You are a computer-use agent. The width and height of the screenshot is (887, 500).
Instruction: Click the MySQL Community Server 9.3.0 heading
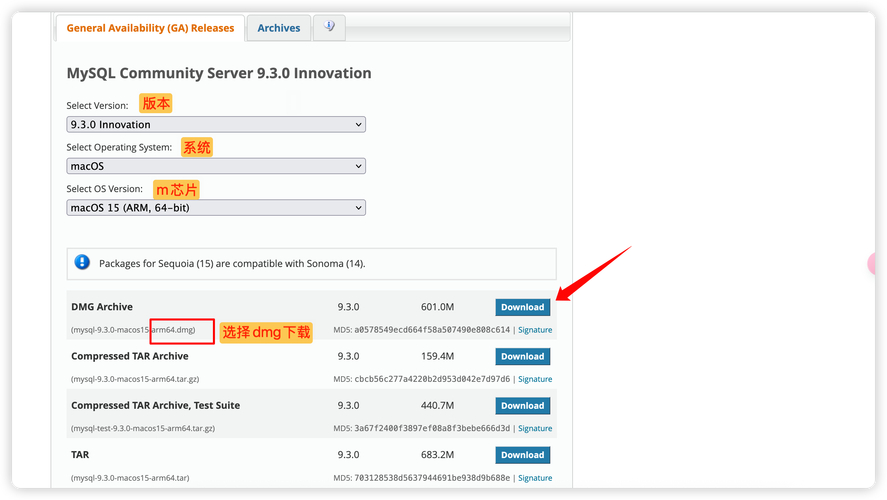[x=219, y=73]
